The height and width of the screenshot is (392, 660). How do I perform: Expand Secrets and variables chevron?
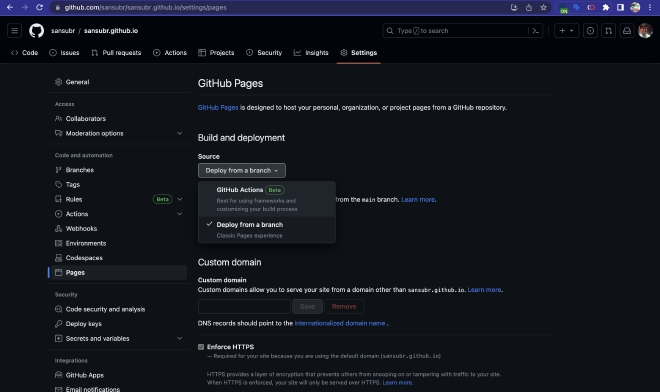(180, 339)
